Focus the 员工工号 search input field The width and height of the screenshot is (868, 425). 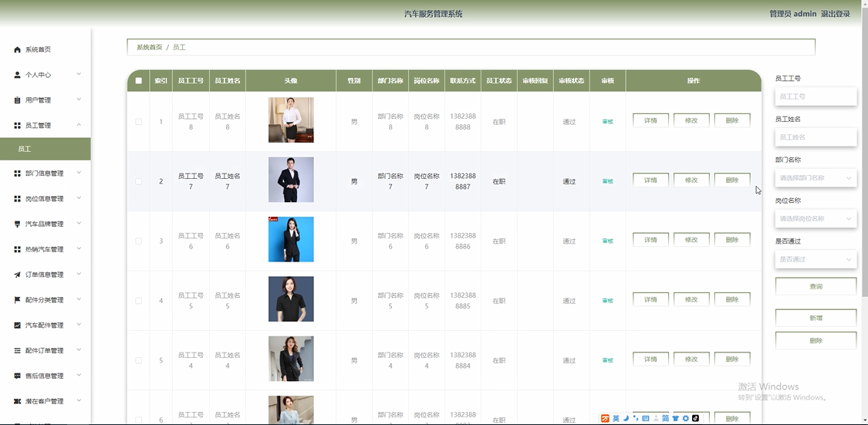tap(816, 96)
